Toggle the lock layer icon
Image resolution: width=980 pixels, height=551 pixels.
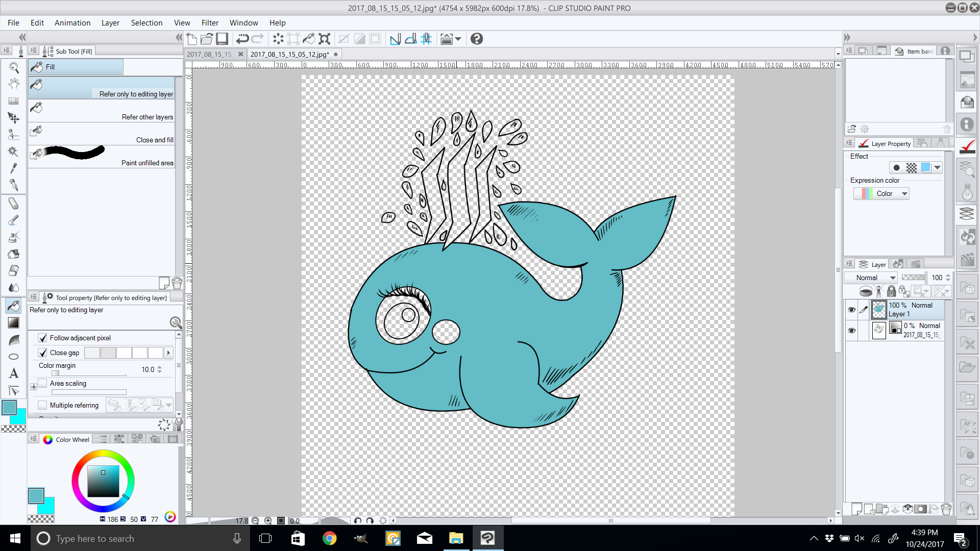pos(891,291)
